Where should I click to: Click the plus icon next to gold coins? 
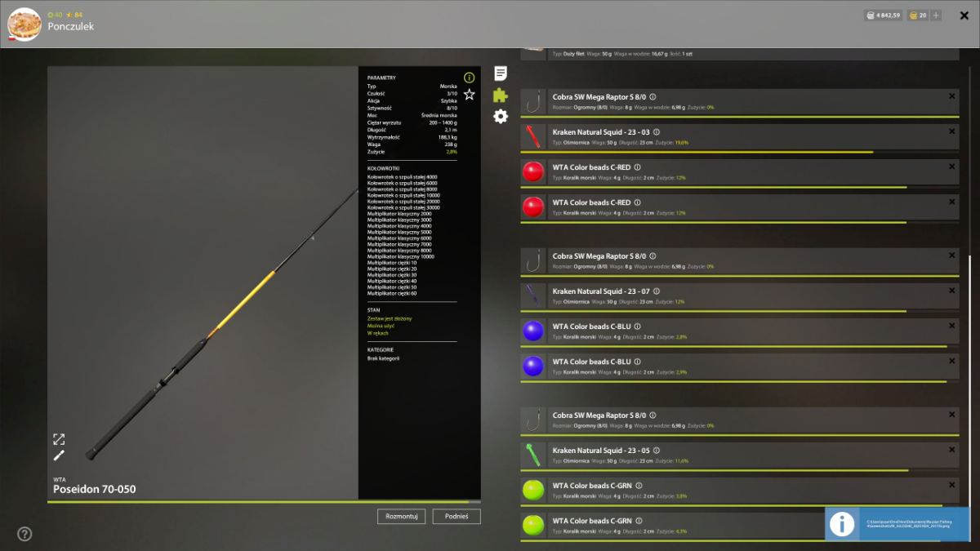(936, 15)
